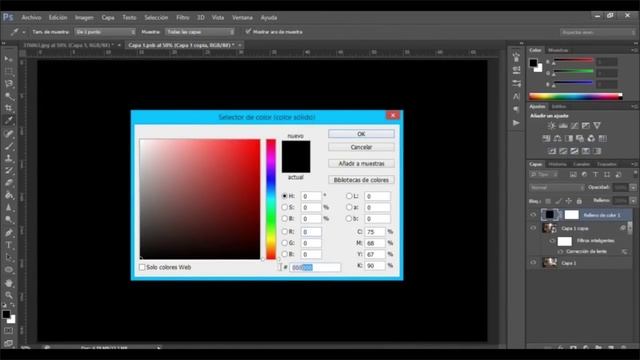This screenshot has height=360, width=640.
Task: Select the Lasso tool
Action: (x=9, y=84)
